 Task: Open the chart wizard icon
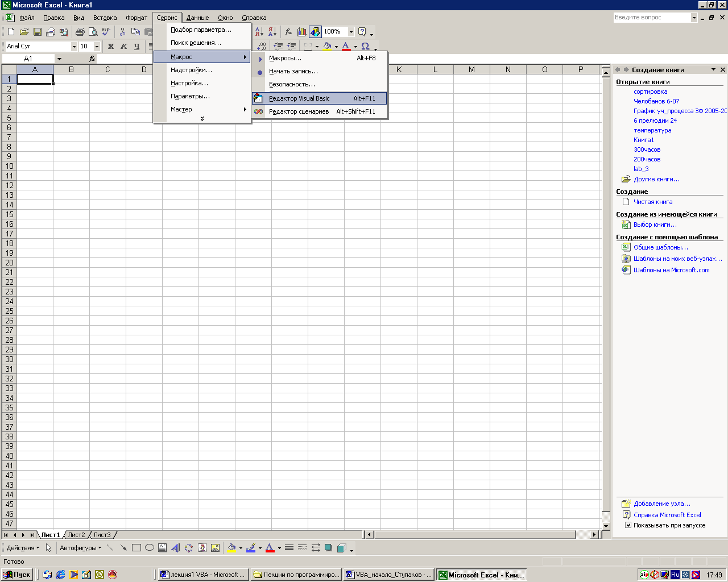(x=302, y=32)
